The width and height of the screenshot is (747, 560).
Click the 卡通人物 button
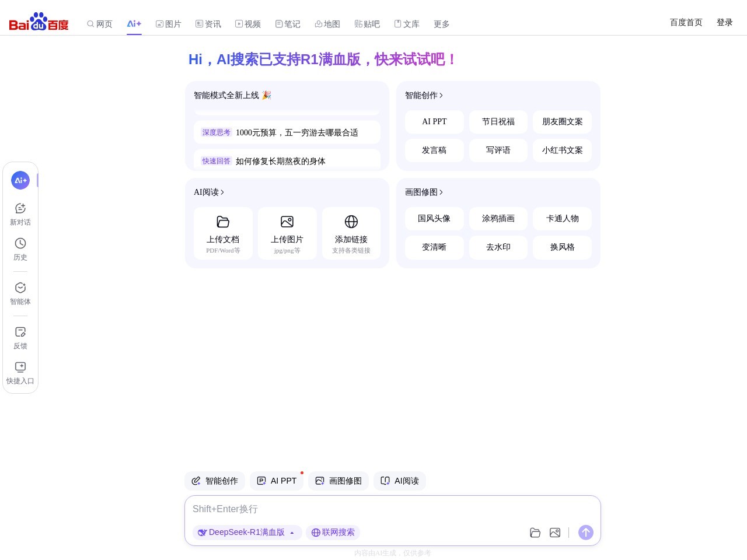(x=563, y=219)
